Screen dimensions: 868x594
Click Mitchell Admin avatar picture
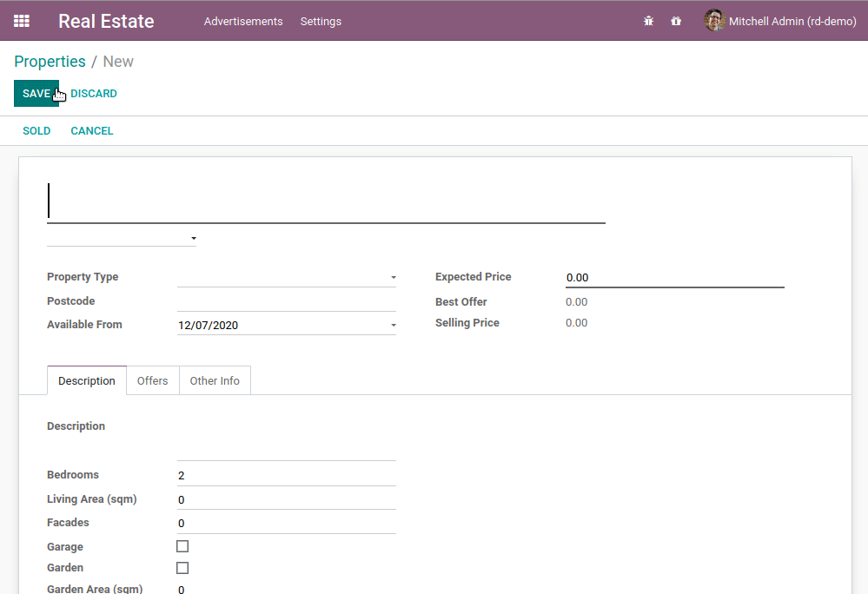(x=714, y=21)
